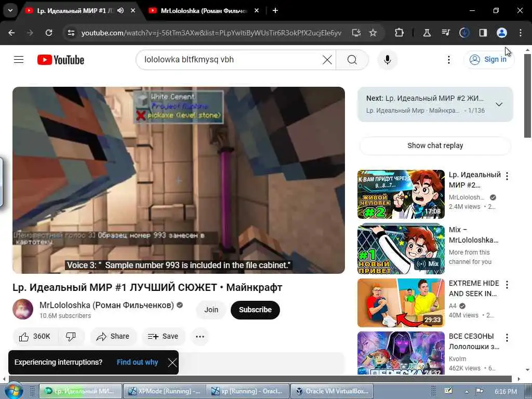Open options for ВСЕ СЕЗОНЫ Лололошки video
The width and height of the screenshot is (532, 399).
tap(507, 338)
